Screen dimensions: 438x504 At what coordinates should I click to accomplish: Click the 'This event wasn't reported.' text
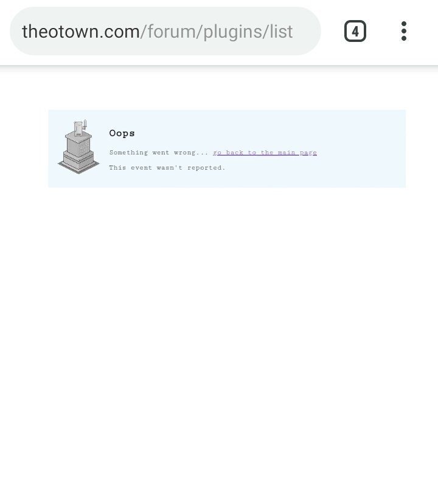tap(167, 167)
